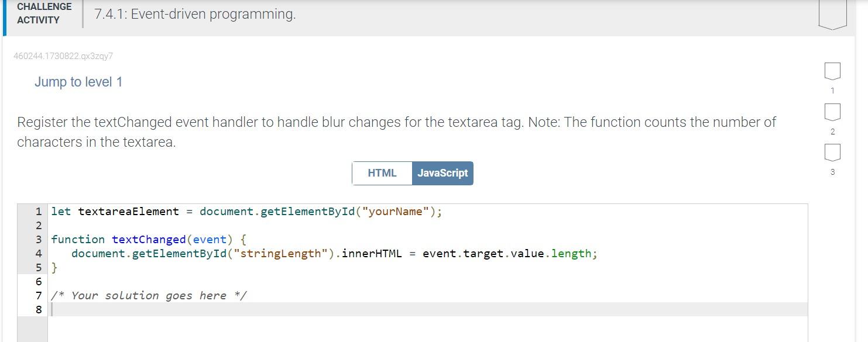Click the Jump to level 1 link
868x342 pixels.
pyautogui.click(x=78, y=82)
